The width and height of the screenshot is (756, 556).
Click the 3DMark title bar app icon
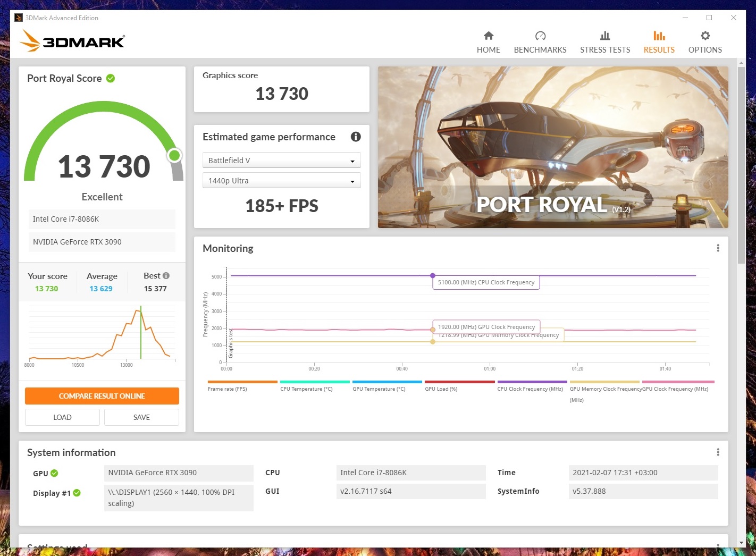tap(19, 18)
